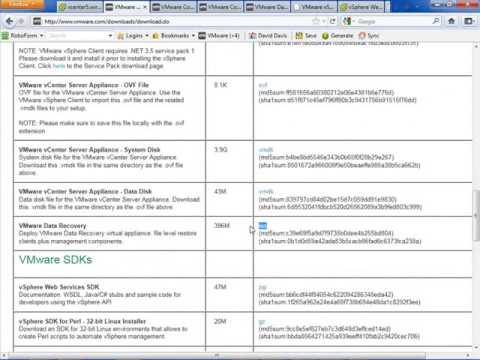
Task: Open the Google search engine selector
Action: (349, 21)
